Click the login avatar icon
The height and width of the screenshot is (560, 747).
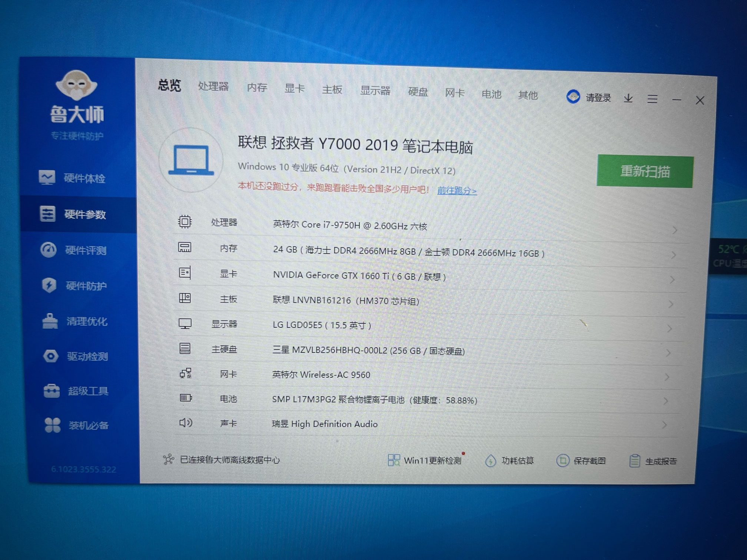pos(573,97)
